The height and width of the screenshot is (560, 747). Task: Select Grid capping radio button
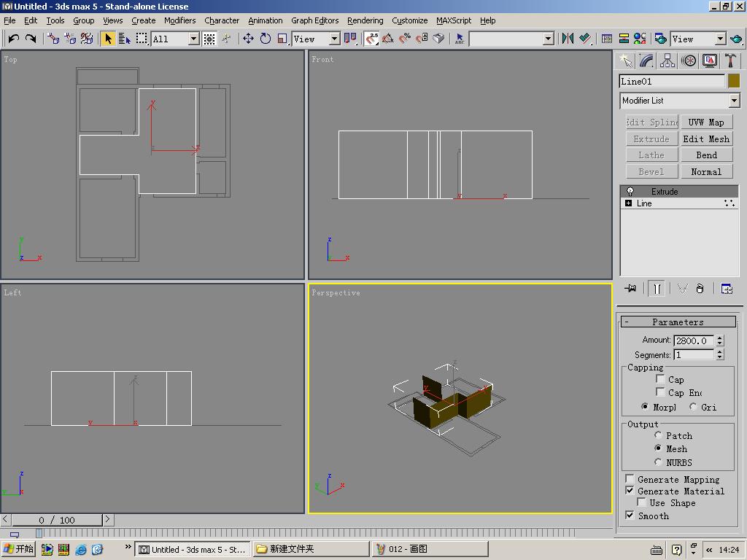click(x=693, y=407)
